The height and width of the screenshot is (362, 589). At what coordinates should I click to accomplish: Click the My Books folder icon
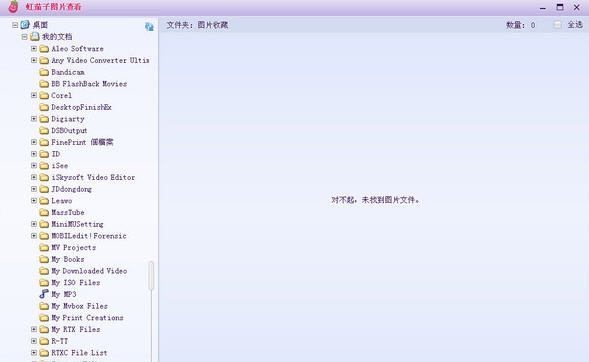[44, 259]
